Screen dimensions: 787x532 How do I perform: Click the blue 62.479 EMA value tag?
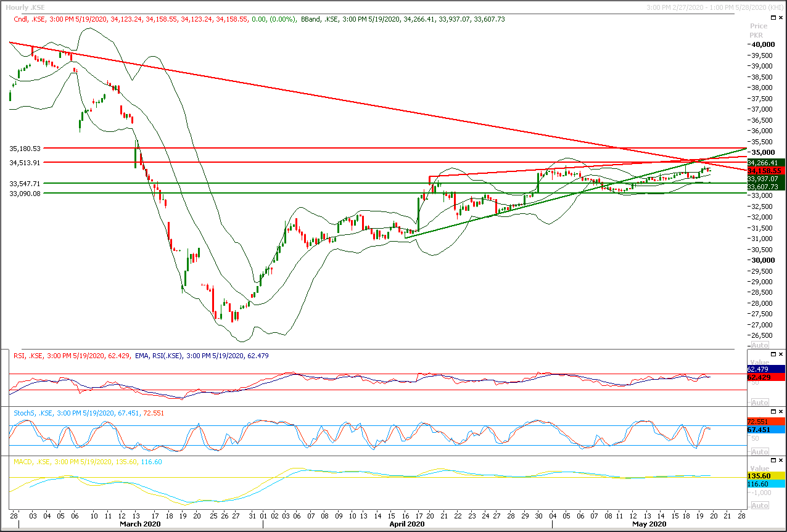(765, 369)
